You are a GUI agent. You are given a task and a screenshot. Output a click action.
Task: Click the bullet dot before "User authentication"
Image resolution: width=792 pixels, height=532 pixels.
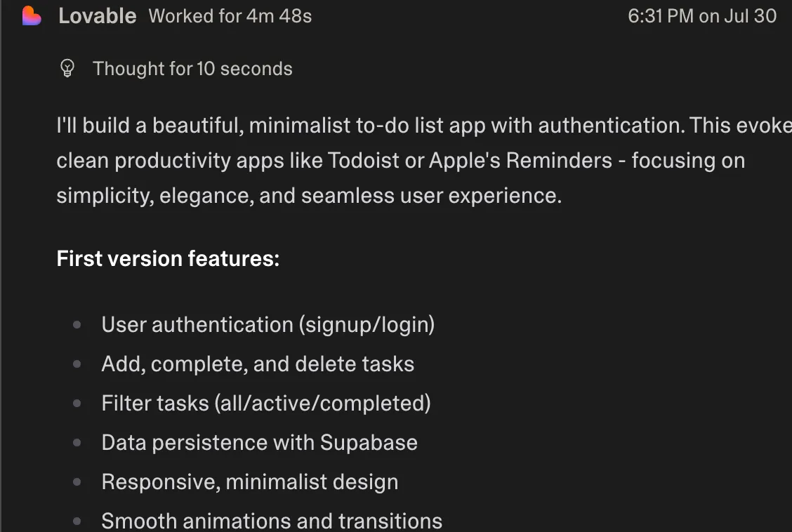(77, 325)
